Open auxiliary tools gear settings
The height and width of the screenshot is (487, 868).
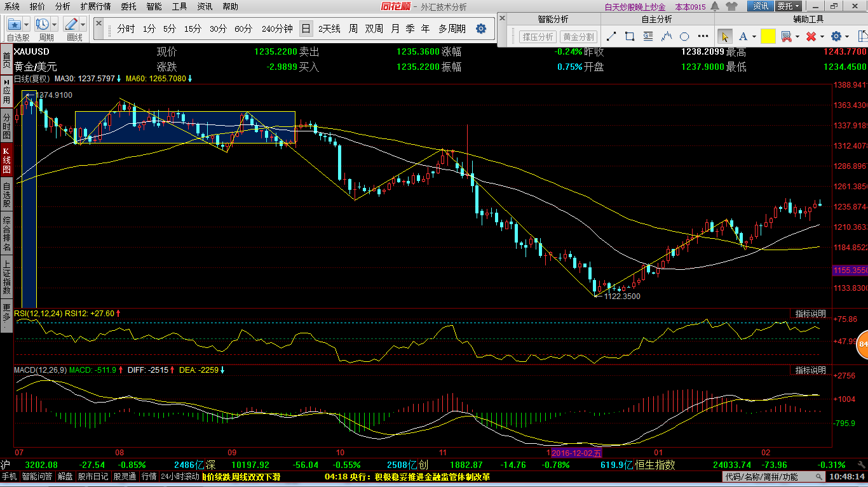coord(836,36)
